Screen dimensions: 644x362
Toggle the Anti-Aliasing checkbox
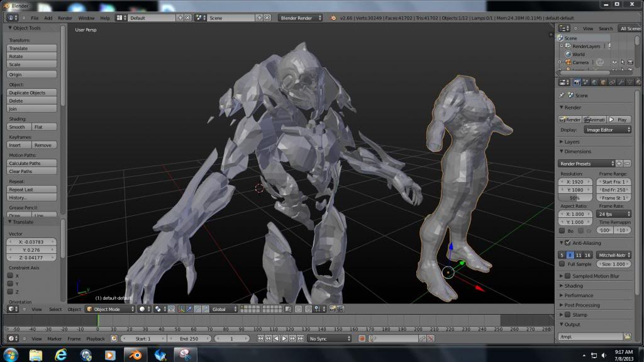click(x=568, y=243)
